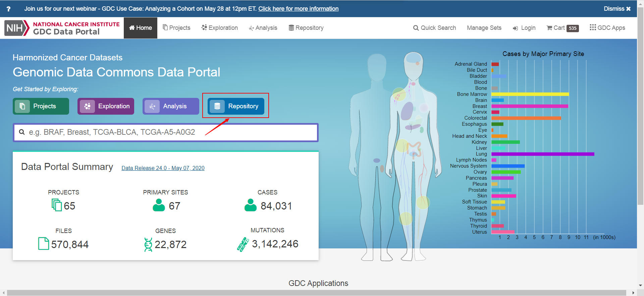Screen dimensions: 644x296
Task: Open the Exploration menu in navigation bar
Action: tap(220, 28)
